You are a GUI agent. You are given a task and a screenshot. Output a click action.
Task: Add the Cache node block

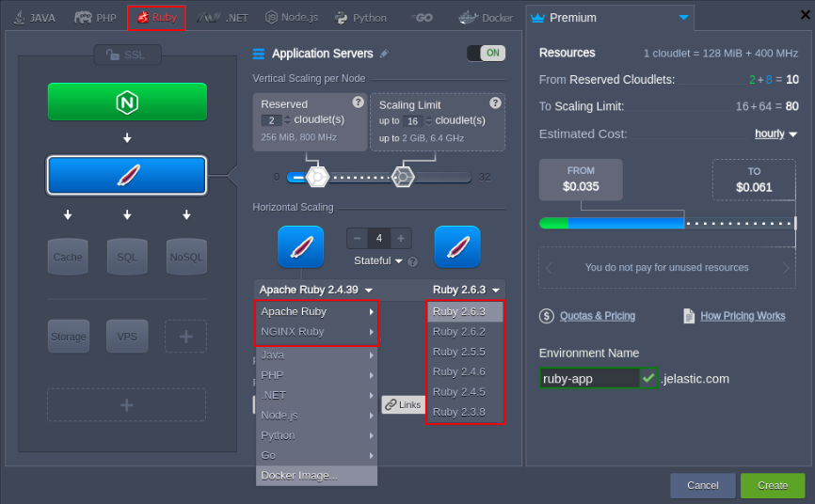tap(68, 257)
